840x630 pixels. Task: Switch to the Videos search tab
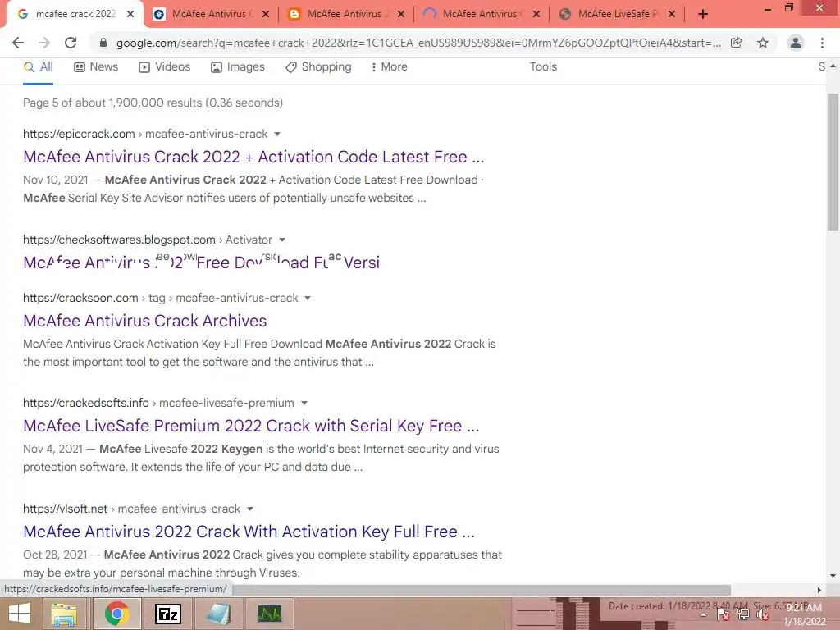pyautogui.click(x=164, y=67)
